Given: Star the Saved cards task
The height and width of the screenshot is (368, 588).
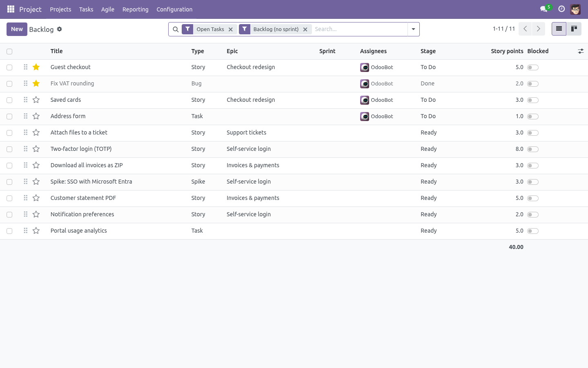Looking at the screenshot, I should pyautogui.click(x=36, y=100).
